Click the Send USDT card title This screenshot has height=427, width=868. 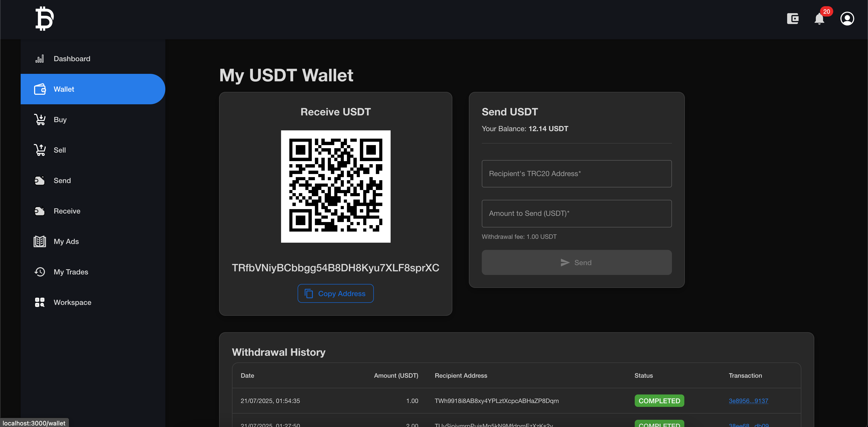(509, 112)
